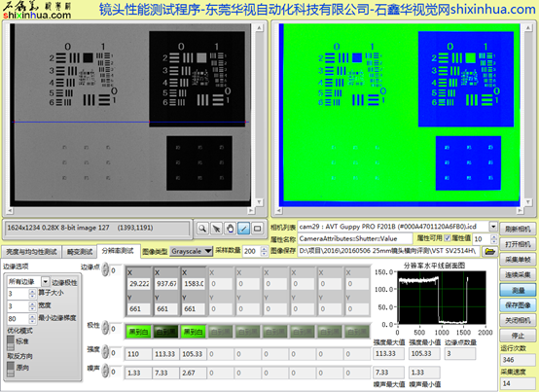Click the 极性 array index knob
Viewport: 539px width, 392px height.
pos(105,328)
